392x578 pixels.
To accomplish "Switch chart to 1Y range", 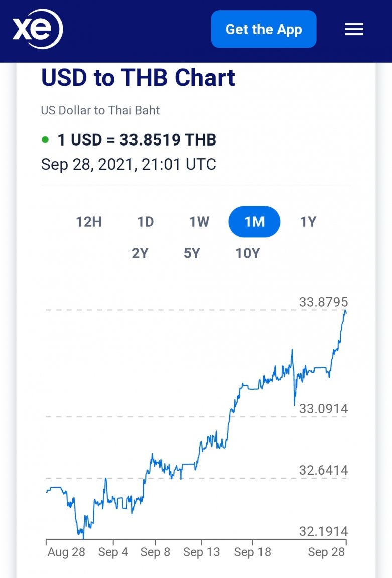I will [308, 222].
